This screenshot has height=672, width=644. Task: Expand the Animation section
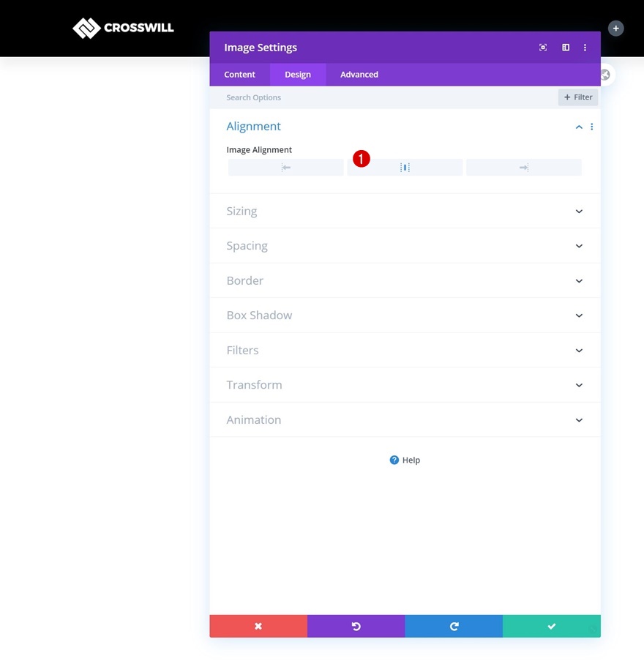click(405, 419)
